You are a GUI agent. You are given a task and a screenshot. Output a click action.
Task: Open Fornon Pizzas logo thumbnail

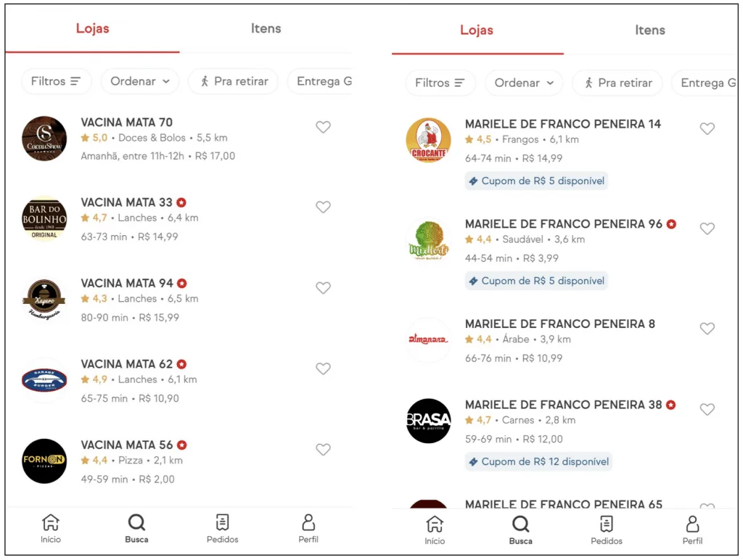click(x=44, y=461)
